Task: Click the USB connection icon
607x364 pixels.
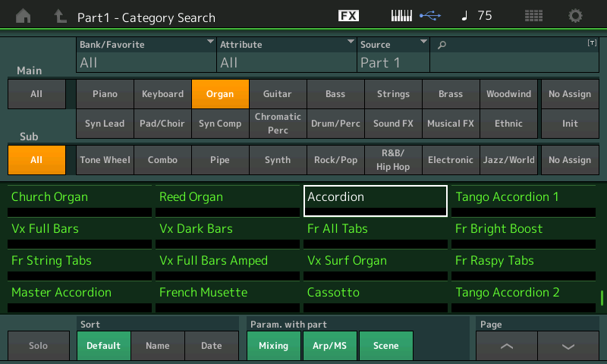Action: tap(430, 15)
